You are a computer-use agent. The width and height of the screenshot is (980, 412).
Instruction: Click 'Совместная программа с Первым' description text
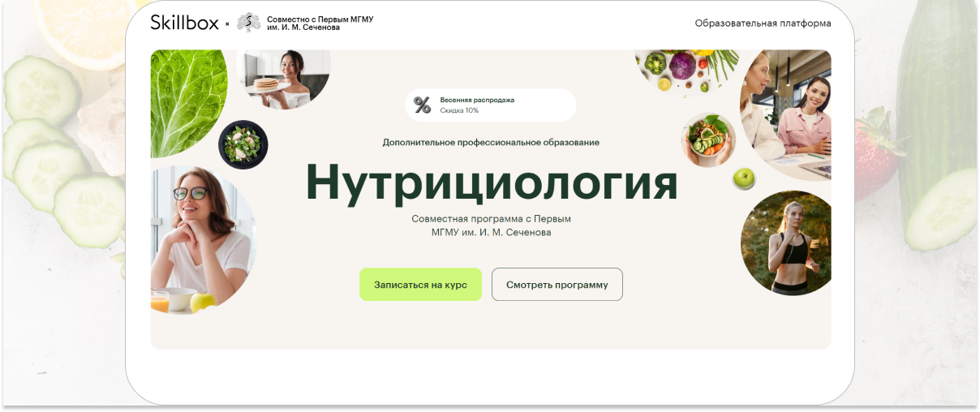(491, 225)
